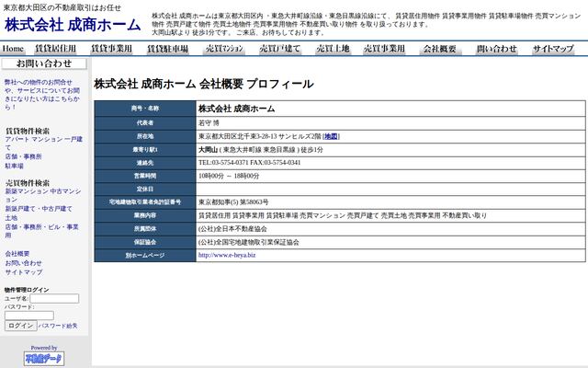Screen dimensions: 588x368
Task: Click the 不動産データ Powered by logo
Action: coord(44,358)
